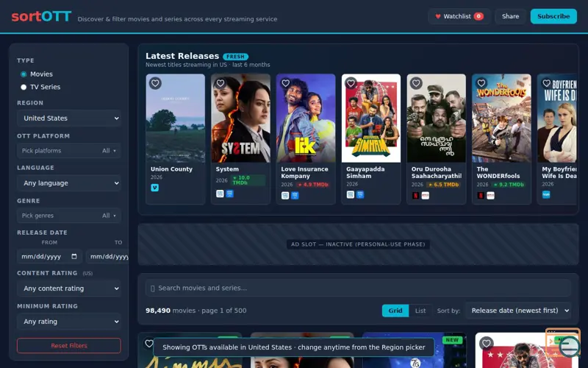This screenshot has height=368, width=588.
Task: Open calendar picker in the From date field
Action: [74, 256]
